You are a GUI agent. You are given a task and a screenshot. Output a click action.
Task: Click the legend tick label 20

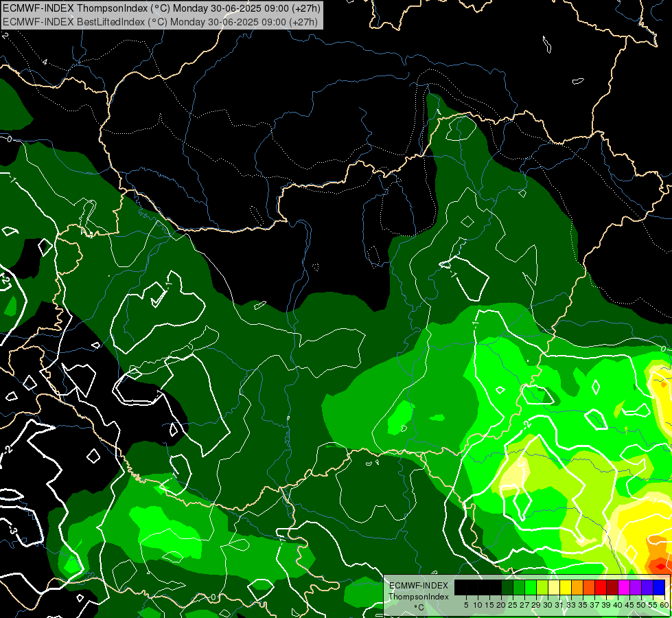502,605
